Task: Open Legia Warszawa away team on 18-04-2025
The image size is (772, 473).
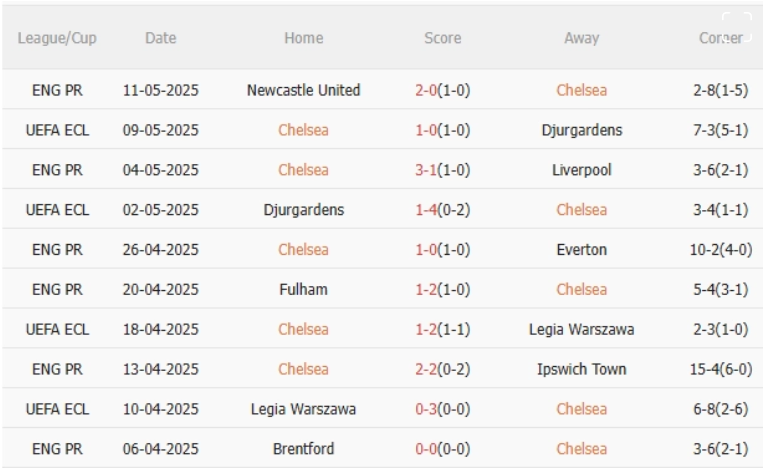Action: coord(581,329)
